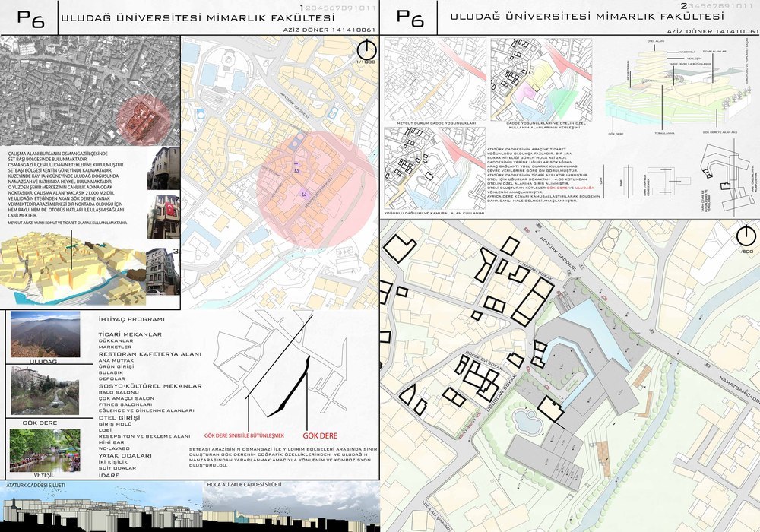The height and width of the screenshot is (532, 760).
Task: Select the Uludağ mountain photo
Action: [45, 334]
